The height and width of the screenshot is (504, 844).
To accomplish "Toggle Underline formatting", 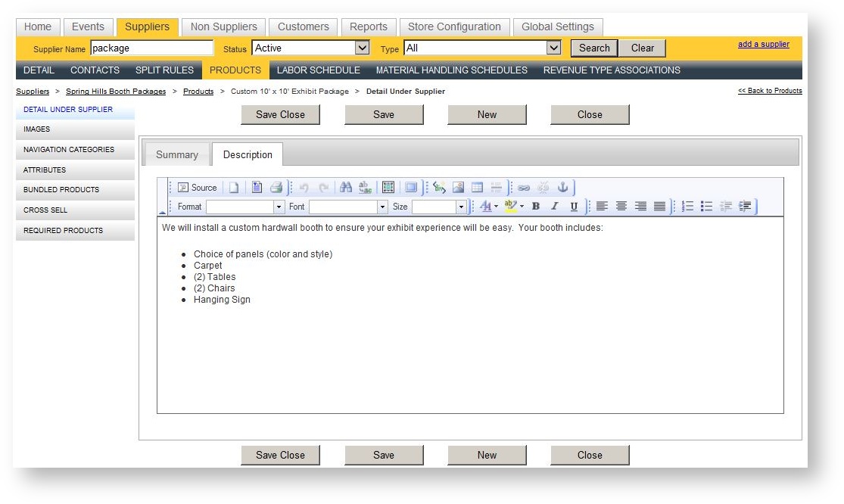I will (574, 207).
